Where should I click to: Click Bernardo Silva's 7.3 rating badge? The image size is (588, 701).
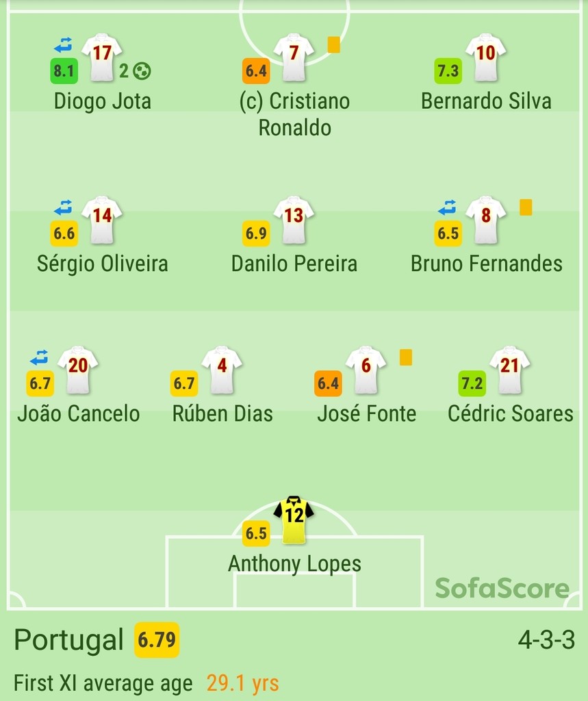[448, 71]
